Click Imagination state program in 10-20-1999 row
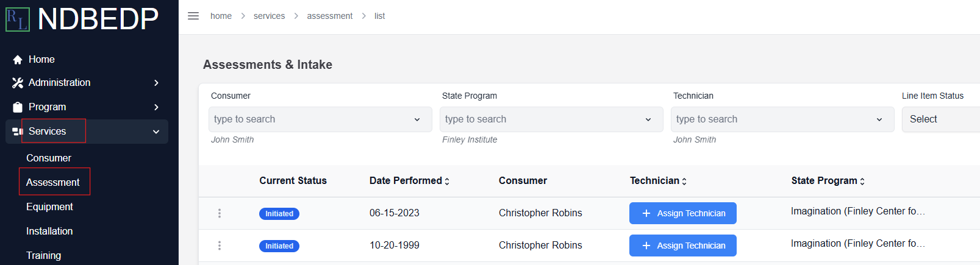The height and width of the screenshot is (265, 980). (858, 244)
